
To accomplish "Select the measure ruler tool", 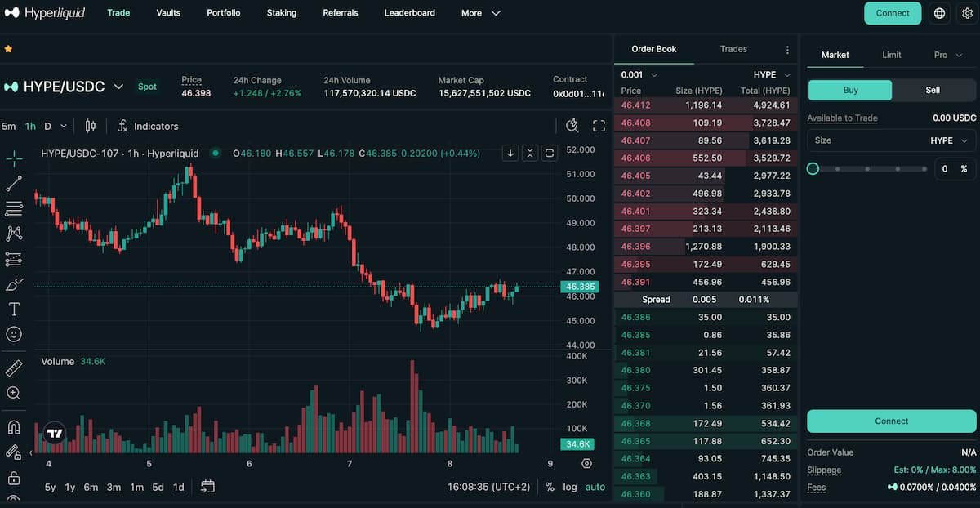I will point(13,368).
